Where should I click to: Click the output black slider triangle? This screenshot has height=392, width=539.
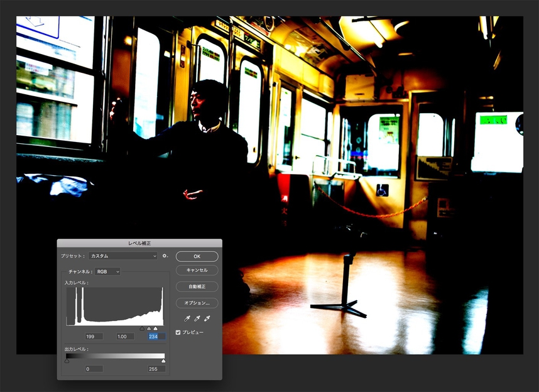click(x=67, y=361)
